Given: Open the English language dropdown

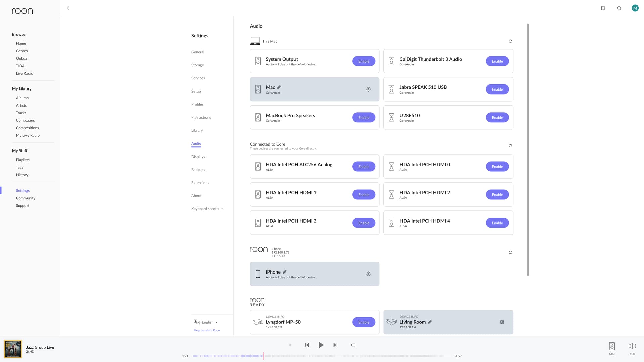Looking at the screenshot, I should coord(206,322).
